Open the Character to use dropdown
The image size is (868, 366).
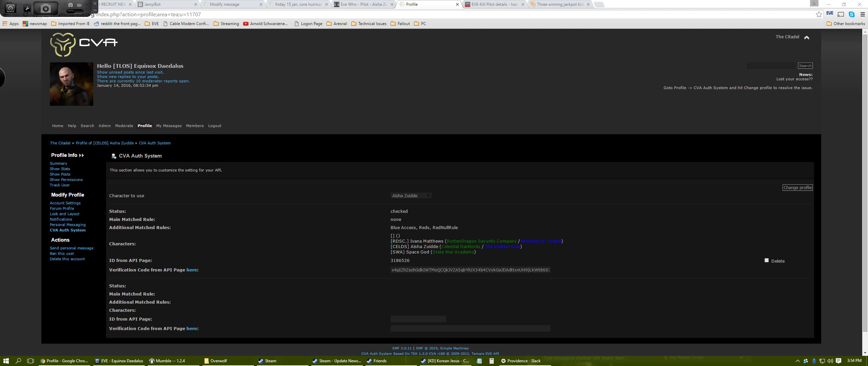pos(411,196)
